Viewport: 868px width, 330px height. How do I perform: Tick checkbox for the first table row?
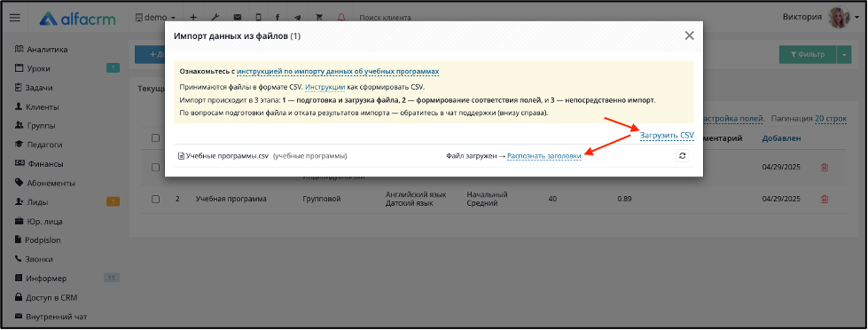point(155,167)
